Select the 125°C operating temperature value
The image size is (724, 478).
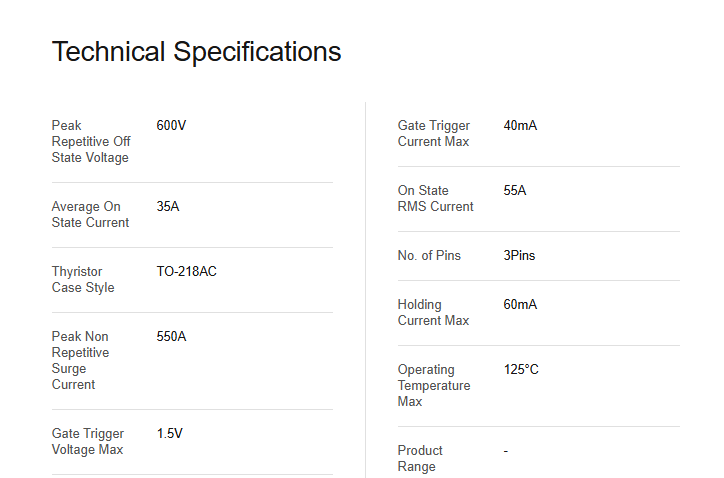(x=521, y=370)
